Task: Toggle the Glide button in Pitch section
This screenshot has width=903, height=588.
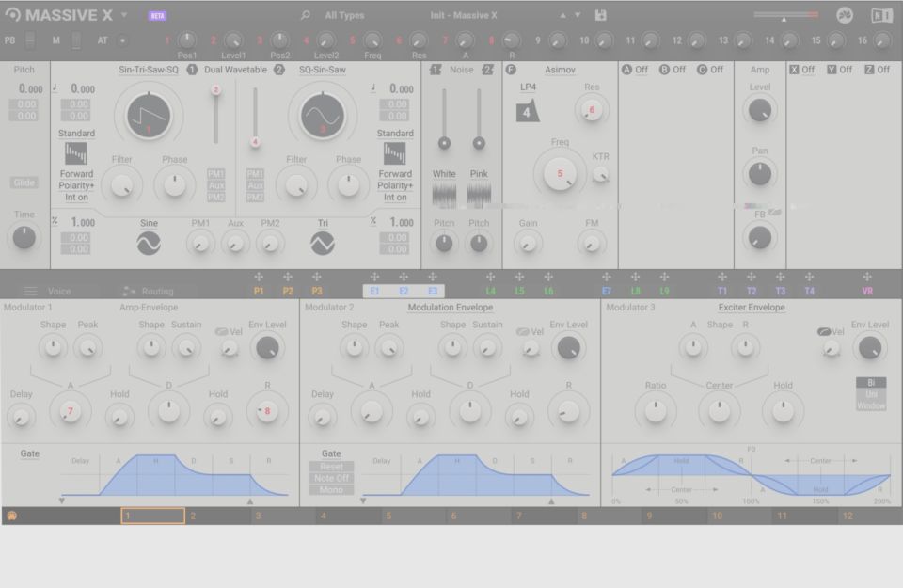Action: 24,183
